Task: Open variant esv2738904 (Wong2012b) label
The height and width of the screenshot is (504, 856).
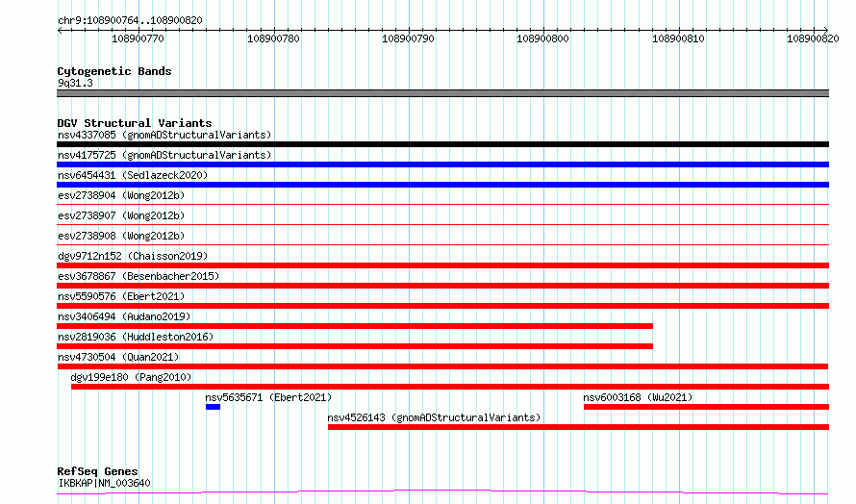Action: 121,195
